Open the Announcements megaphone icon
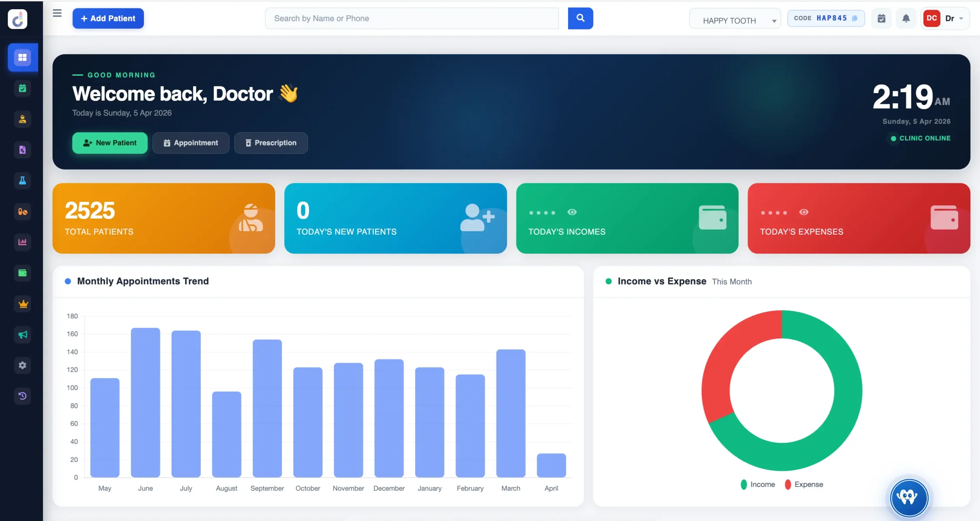The width and height of the screenshot is (980, 521). coord(22,335)
